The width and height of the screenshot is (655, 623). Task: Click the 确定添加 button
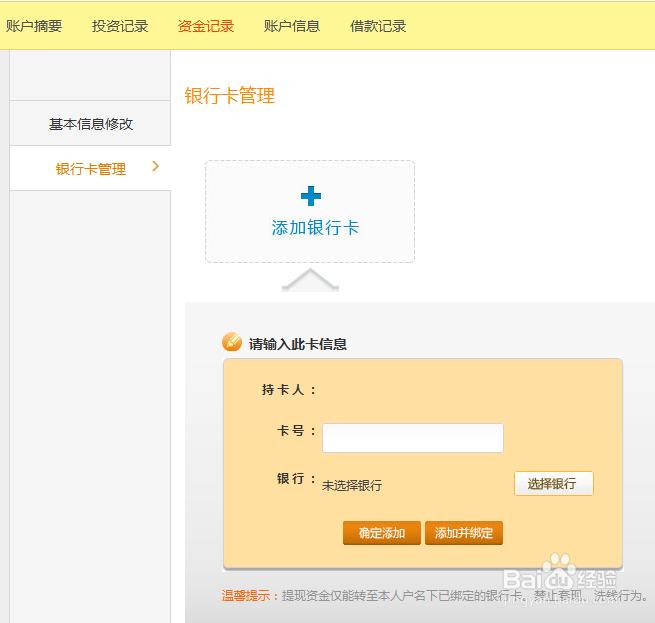382,533
